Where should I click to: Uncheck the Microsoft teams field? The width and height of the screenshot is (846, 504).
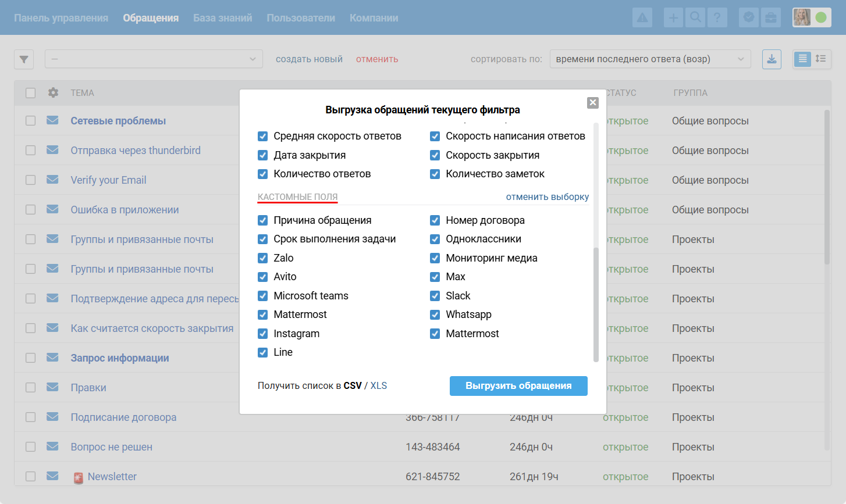[x=263, y=296]
